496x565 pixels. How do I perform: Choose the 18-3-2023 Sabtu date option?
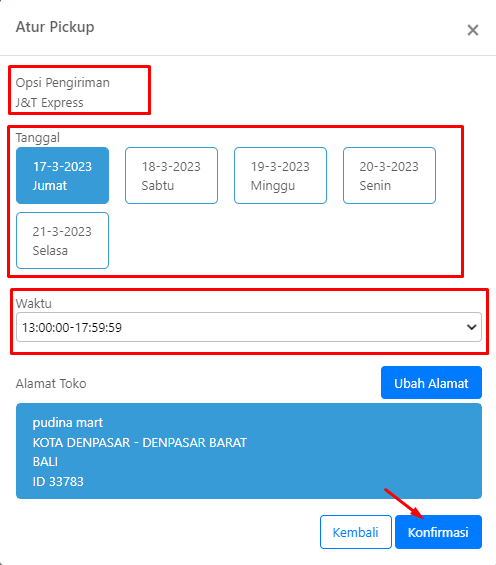pyautogui.click(x=171, y=175)
